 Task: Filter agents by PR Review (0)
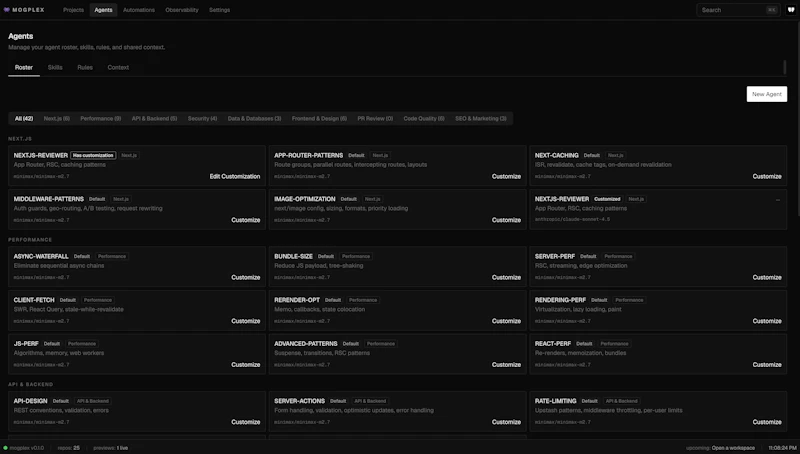tap(375, 118)
